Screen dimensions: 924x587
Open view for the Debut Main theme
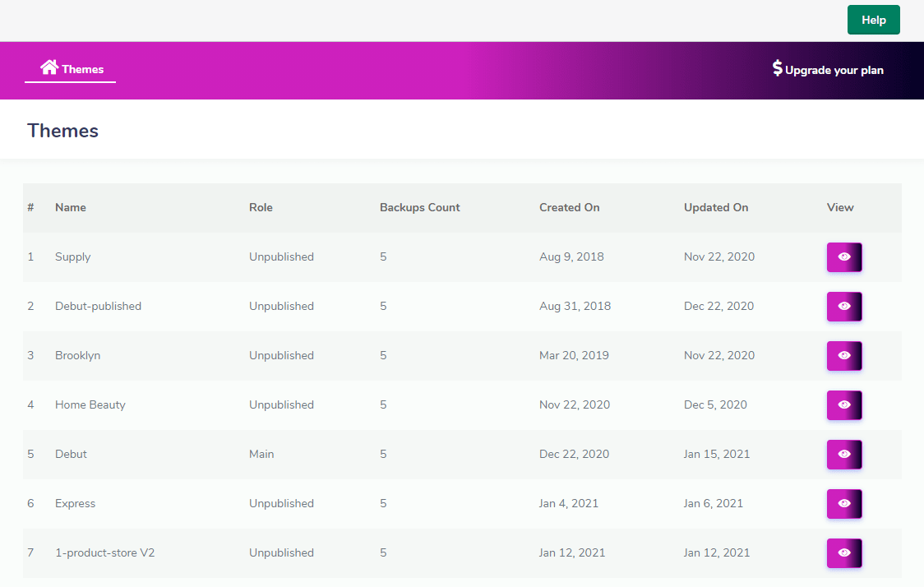[x=844, y=455]
